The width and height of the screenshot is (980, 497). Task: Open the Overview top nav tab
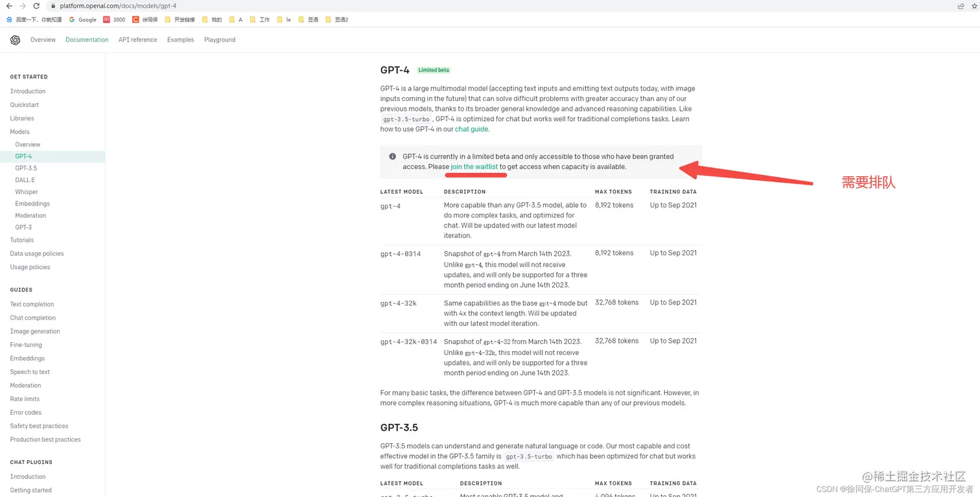(x=43, y=40)
